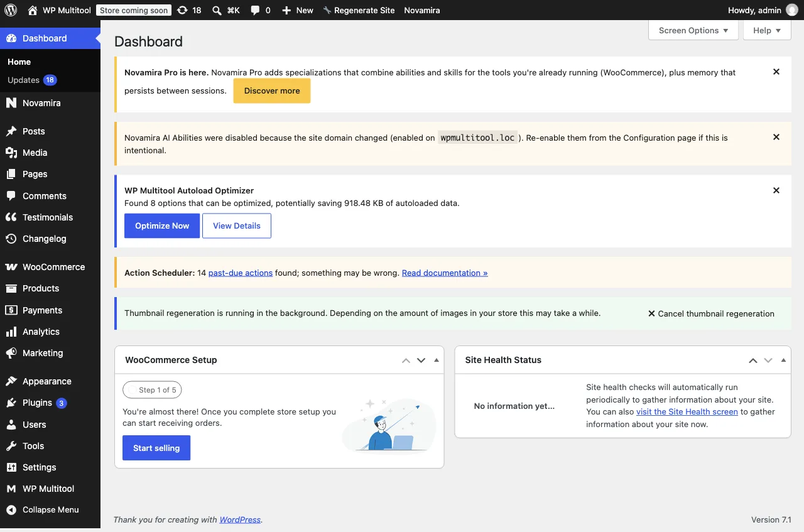Screen dimensions: 804x532
Task: Click the comments bubble icon in admin bar
Action: click(x=255, y=10)
